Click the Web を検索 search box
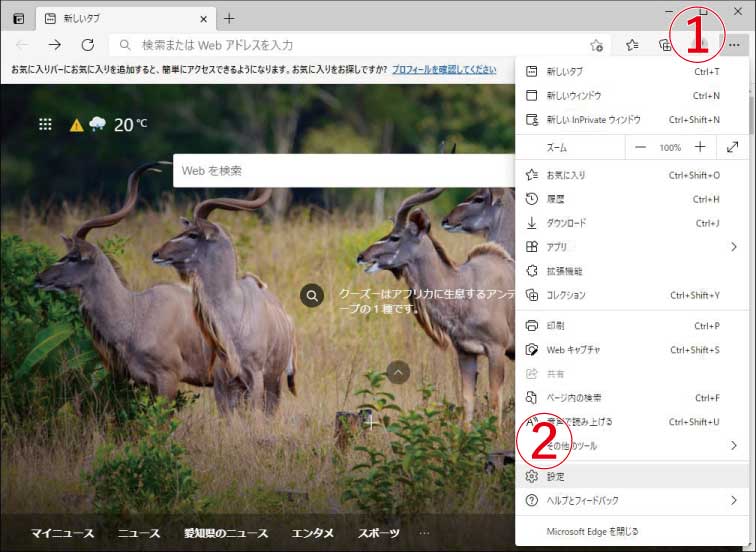Image resolution: width=756 pixels, height=552 pixels. (x=340, y=171)
